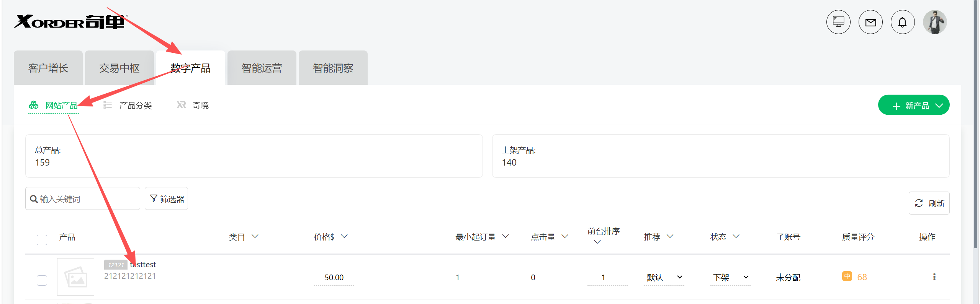Viewport: 980px width, 304px height.
Task: Switch to the 数字产品 tab
Action: click(191, 68)
